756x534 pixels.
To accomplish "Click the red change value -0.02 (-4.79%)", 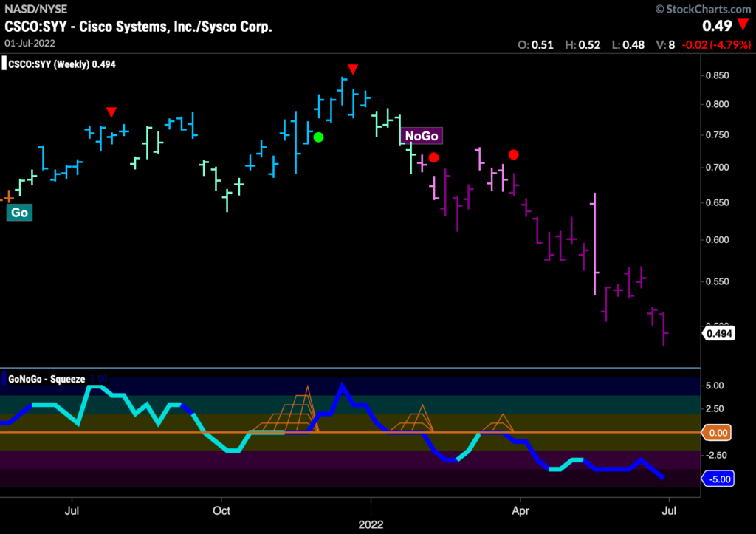I will [x=716, y=45].
